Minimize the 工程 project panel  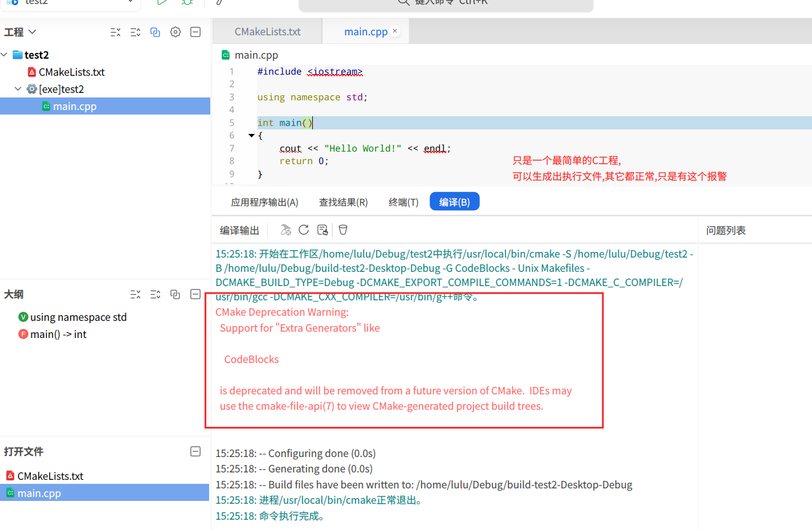click(195, 32)
